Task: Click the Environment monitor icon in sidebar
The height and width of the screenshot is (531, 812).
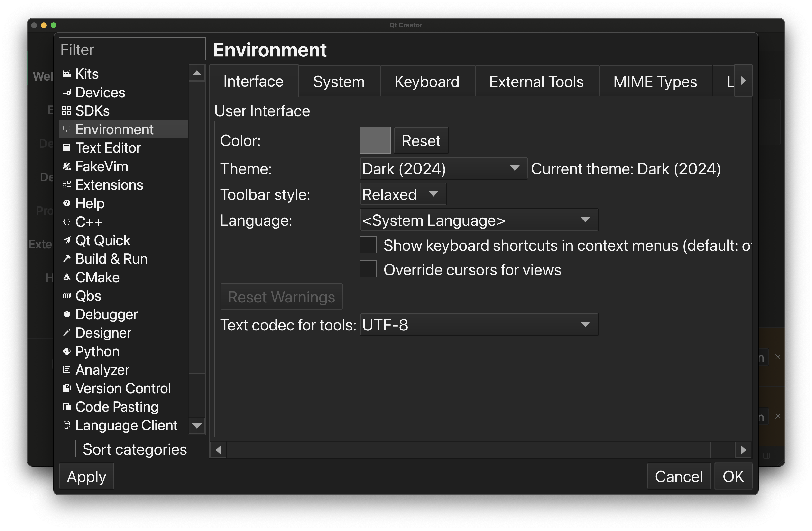Action: (67, 129)
